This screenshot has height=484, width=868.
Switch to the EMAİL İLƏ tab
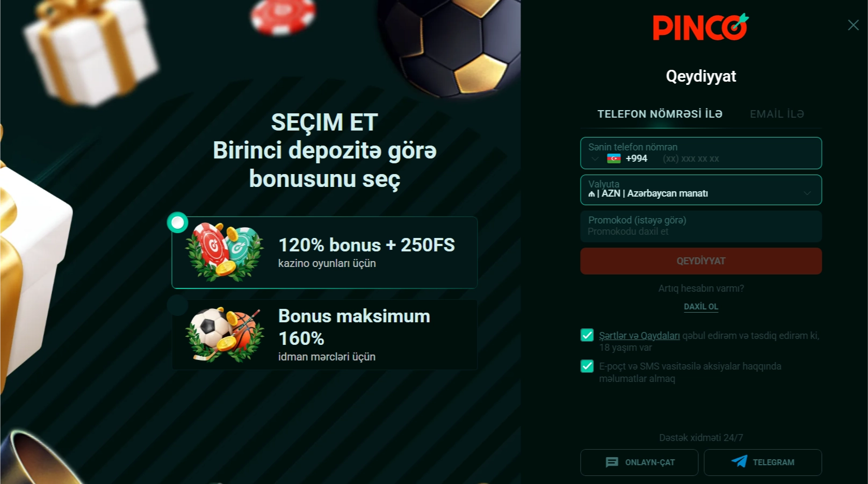pyautogui.click(x=777, y=114)
